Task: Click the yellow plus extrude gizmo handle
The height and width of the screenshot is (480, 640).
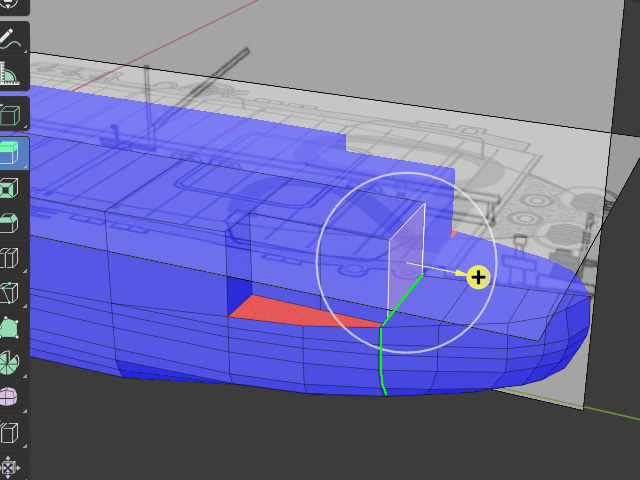Action: point(478,278)
